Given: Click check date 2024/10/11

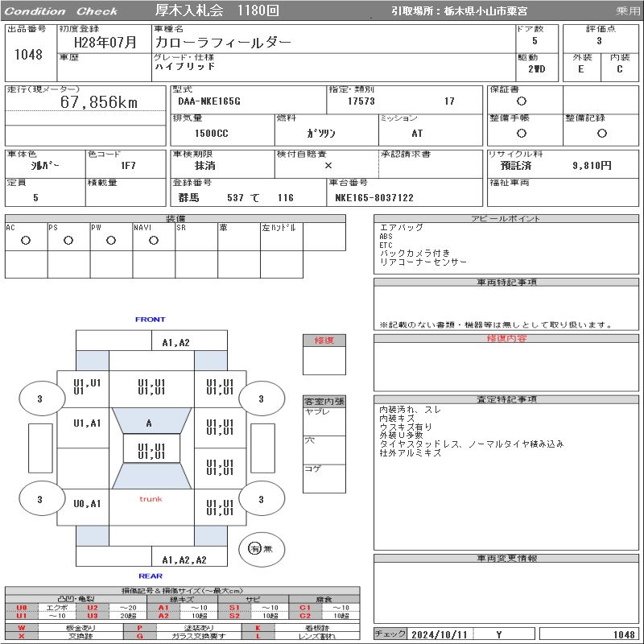Looking at the screenshot, I should (440, 634).
